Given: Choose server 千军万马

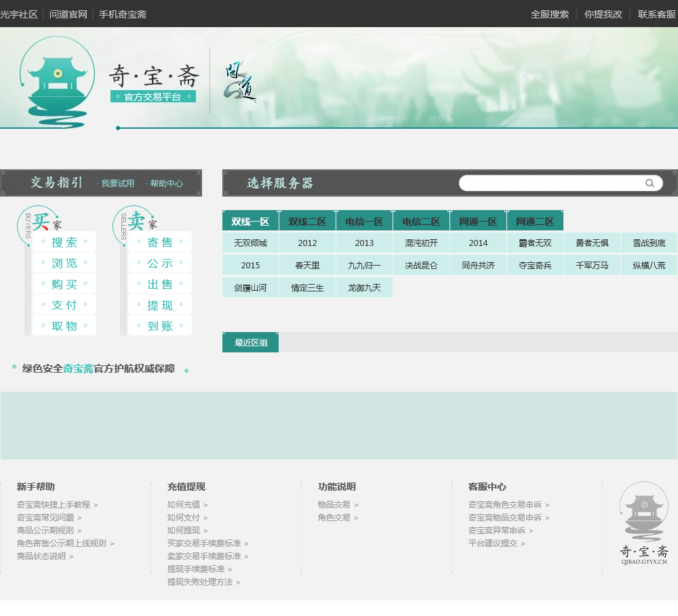Looking at the screenshot, I should (x=592, y=266).
